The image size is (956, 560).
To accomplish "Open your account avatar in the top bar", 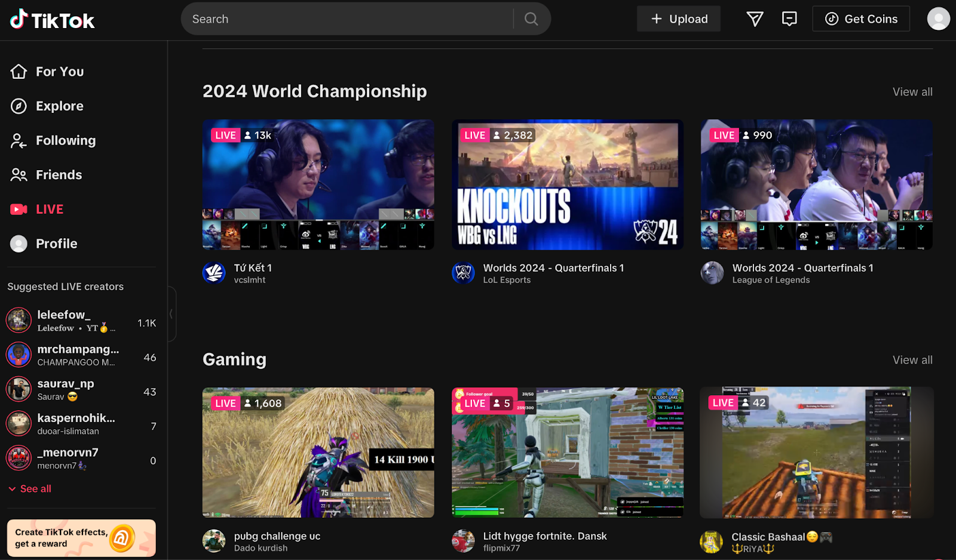I will (937, 19).
